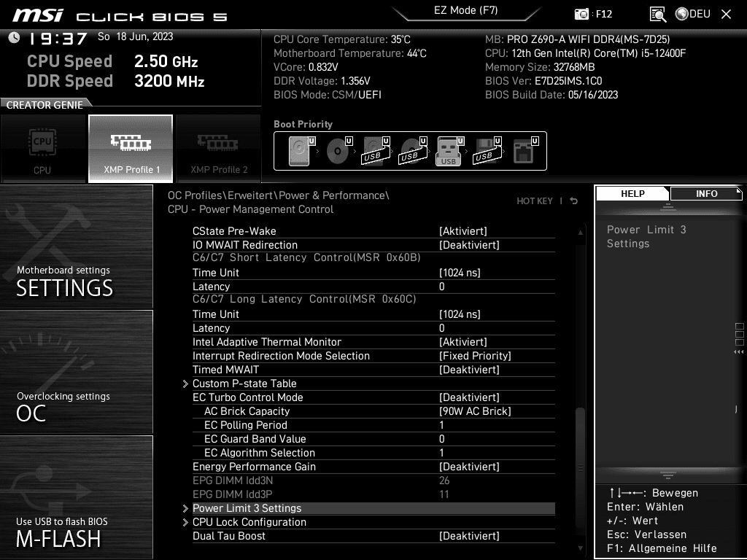Screen dimensions: 747x560
Task: Edit the Short Latency Control Latency value
Action: point(441,286)
